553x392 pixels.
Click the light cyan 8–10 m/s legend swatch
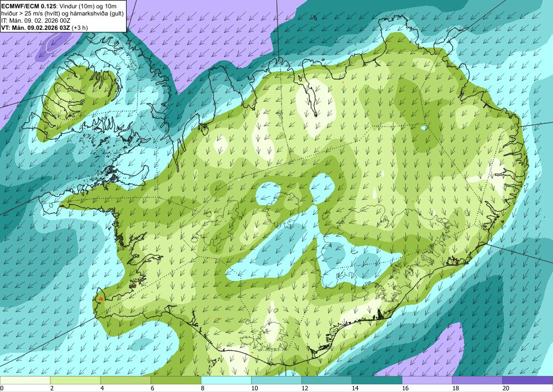coord(226,380)
